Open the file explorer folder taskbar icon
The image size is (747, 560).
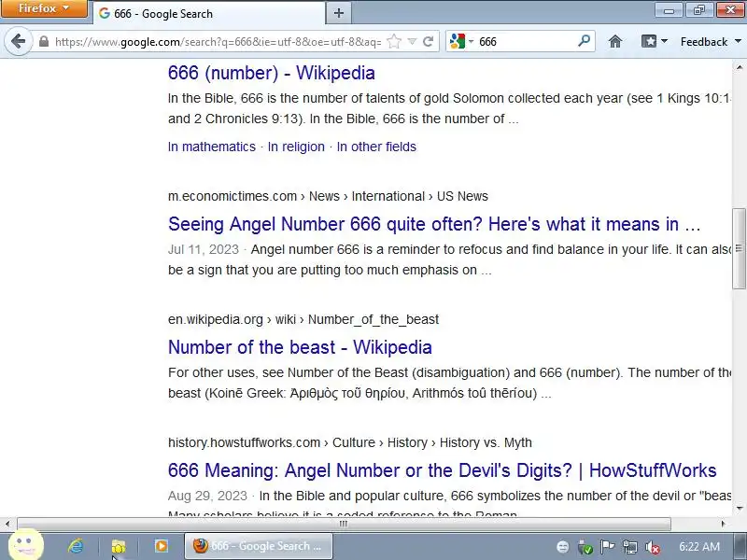click(119, 546)
